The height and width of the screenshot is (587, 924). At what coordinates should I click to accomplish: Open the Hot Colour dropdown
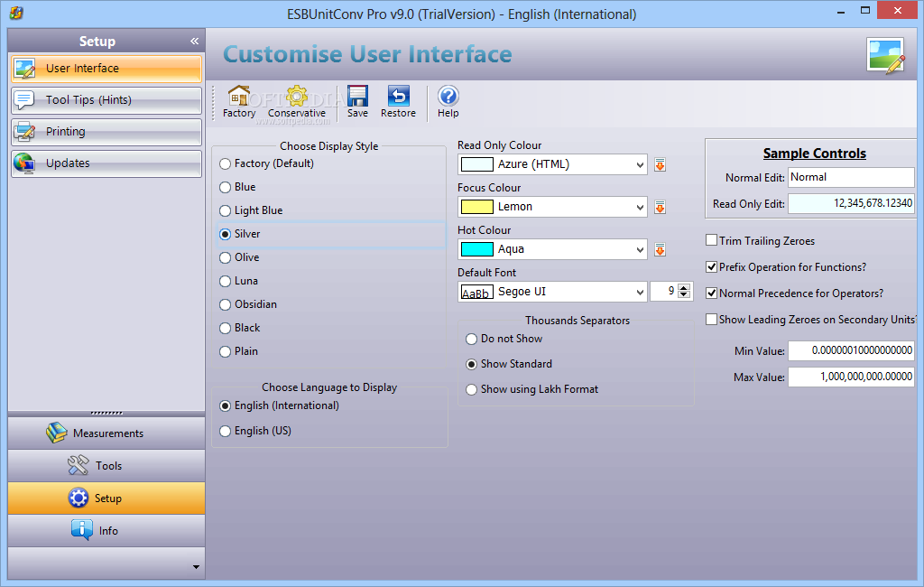coord(640,249)
